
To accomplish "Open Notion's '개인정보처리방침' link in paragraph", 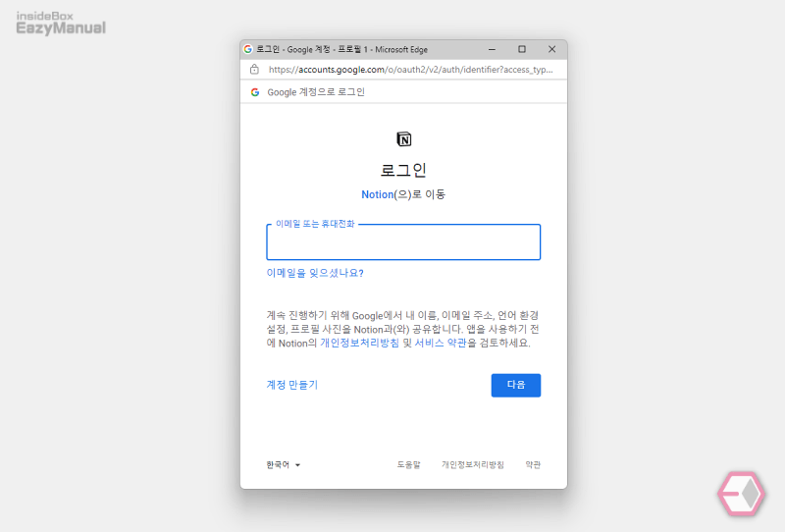I will coord(359,343).
